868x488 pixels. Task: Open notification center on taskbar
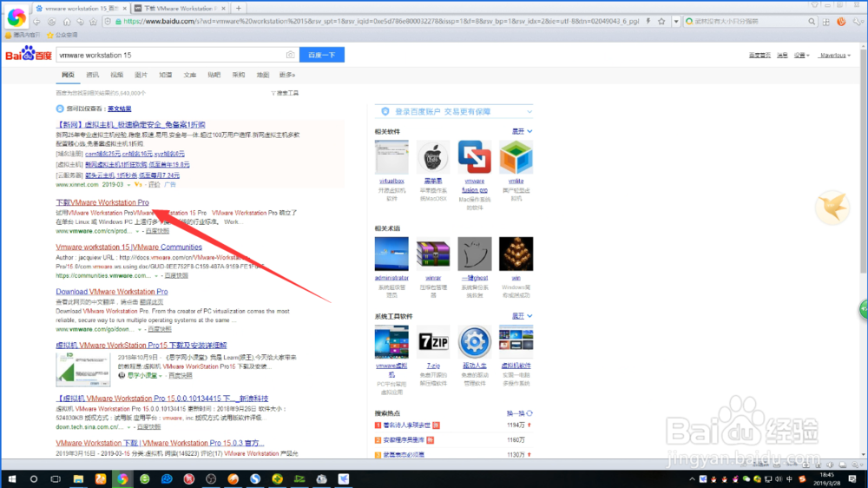(853, 479)
